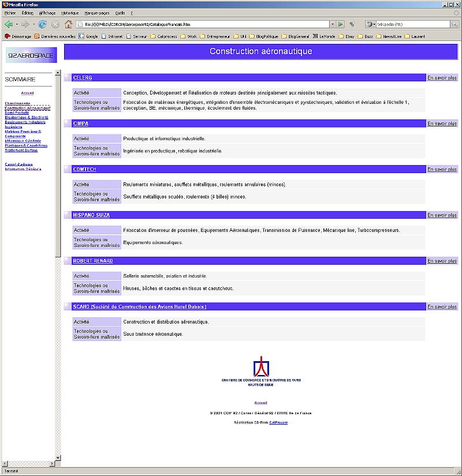
Task: Open the Buzz bookmark folder
Action: point(365,36)
